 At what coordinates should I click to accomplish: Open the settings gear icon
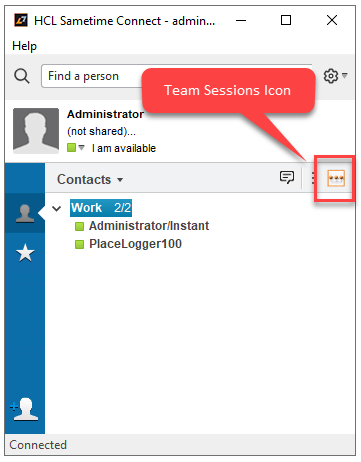[331, 76]
